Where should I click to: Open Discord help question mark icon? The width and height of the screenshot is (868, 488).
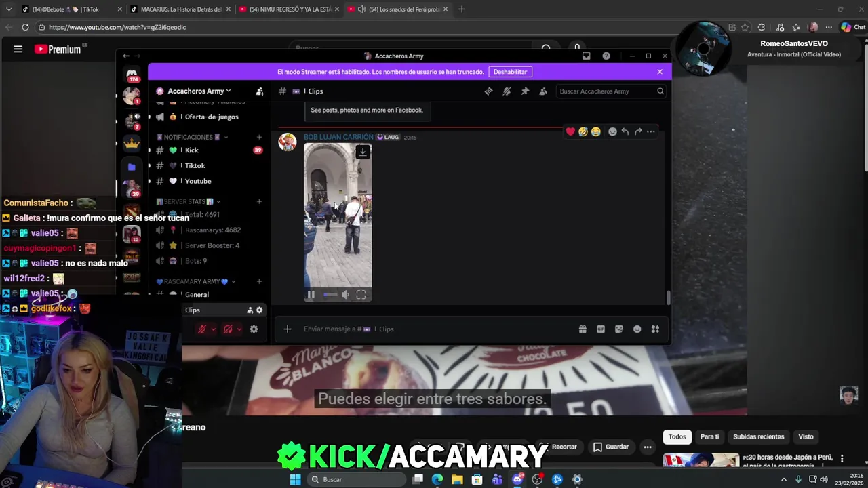606,56
